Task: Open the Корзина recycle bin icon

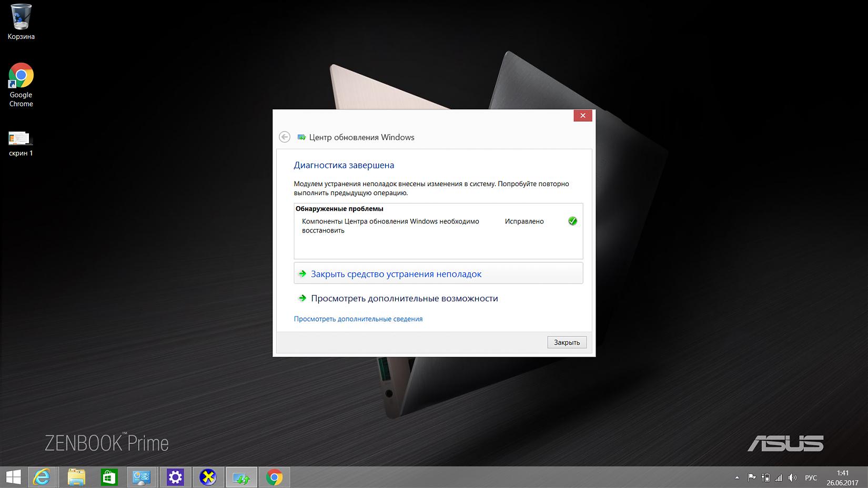Action: pyautogui.click(x=21, y=22)
